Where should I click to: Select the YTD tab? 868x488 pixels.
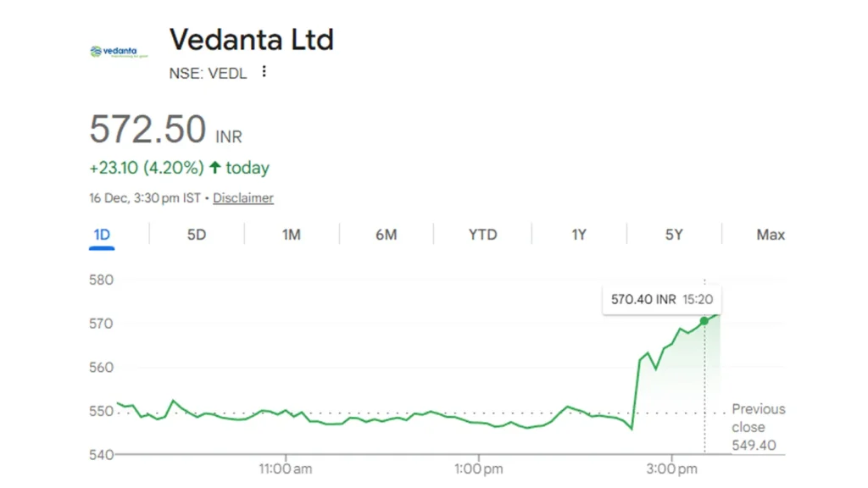tap(481, 235)
